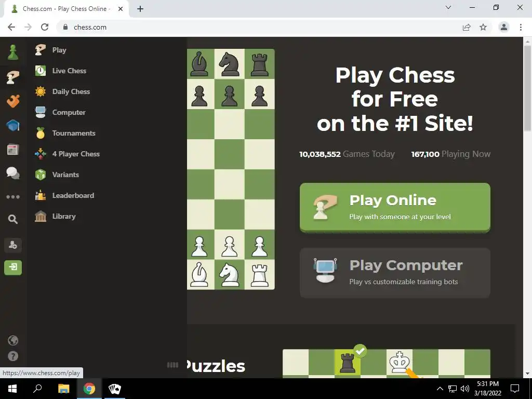The height and width of the screenshot is (399, 532).
Task: Open the Help question mark icon
Action: [x=13, y=356]
